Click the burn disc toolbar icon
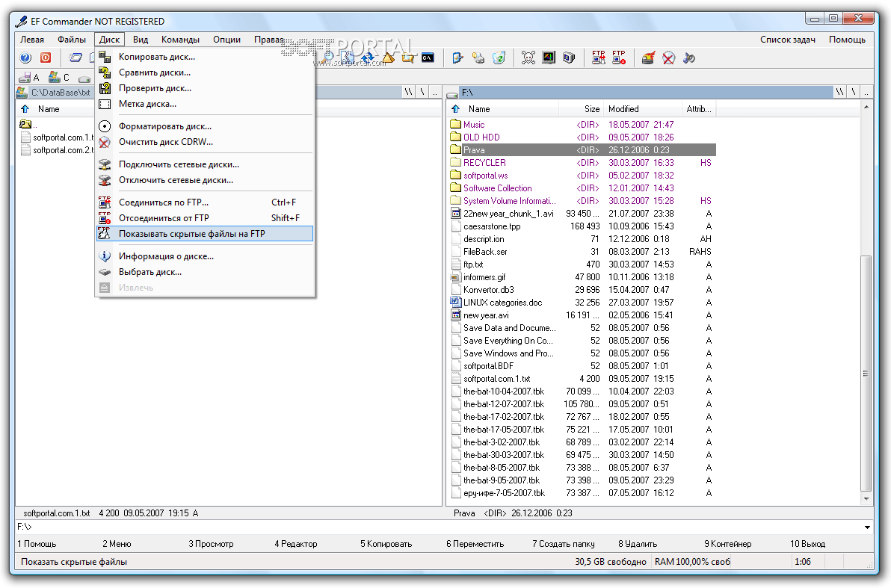 [x=648, y=58]
